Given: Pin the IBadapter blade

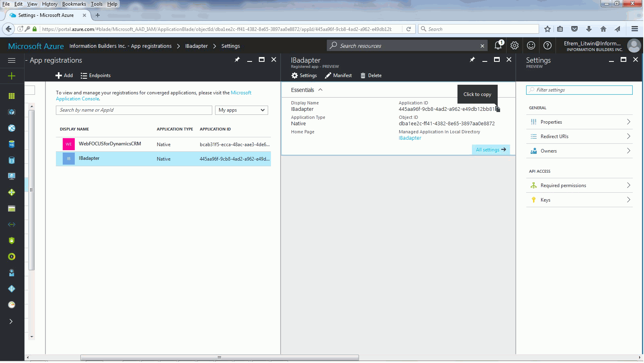Looking at the screenshot, I should click(x=472, y=59).
